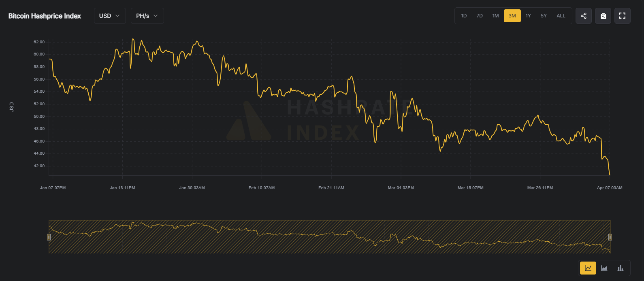The image size is (644, 281).
Task: Click the Mar 26 11PM axis label
Action: (x=540, y=188)
